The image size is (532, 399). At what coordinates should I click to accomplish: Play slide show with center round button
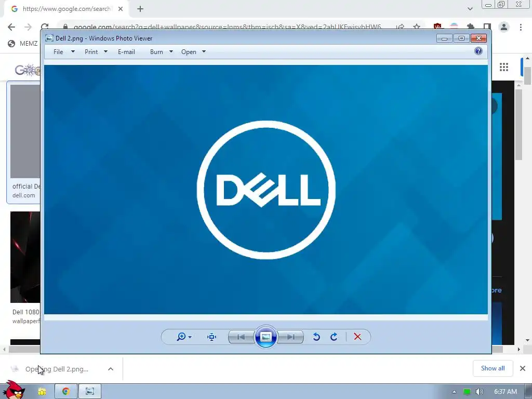coord(265,337)
